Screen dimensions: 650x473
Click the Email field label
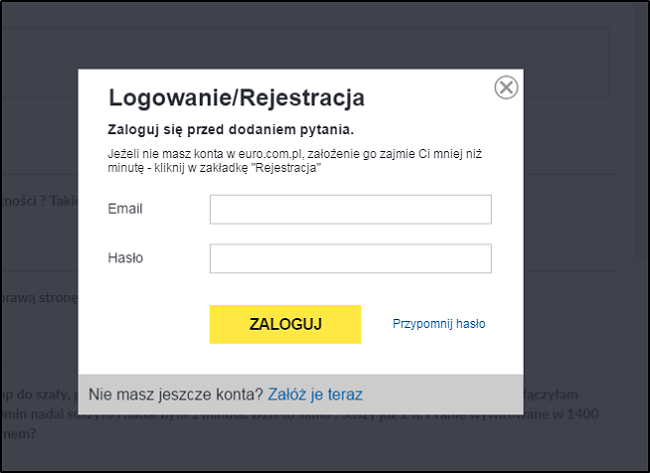pyautogui.click(x=125, y=209)
